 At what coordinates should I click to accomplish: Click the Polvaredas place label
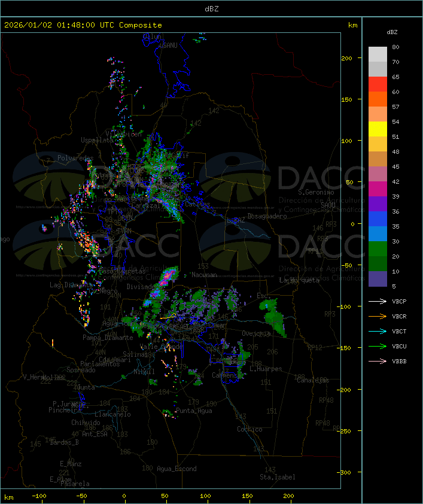[75, 158]
